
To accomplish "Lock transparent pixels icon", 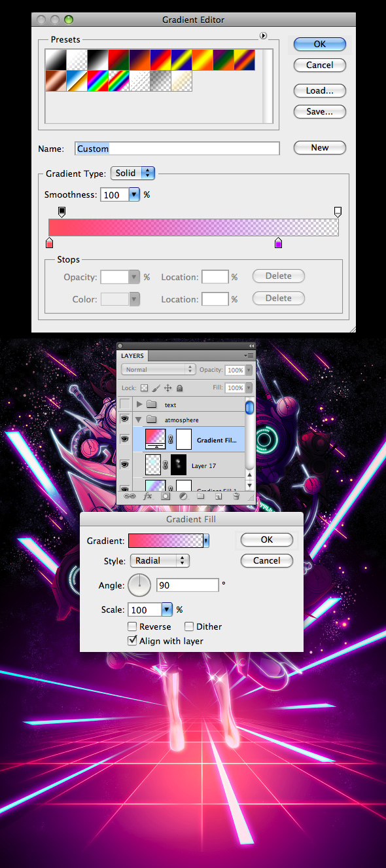I will pos(144,388).
